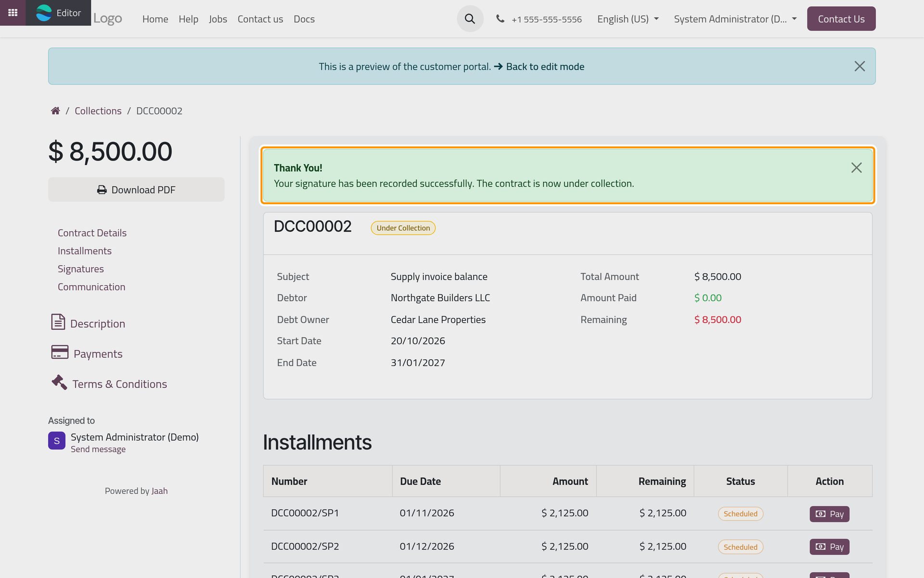This screenshot has width=924, height=578.
Task: Click debtor name Northgate Builders LLC
Action: coord(440,298)
